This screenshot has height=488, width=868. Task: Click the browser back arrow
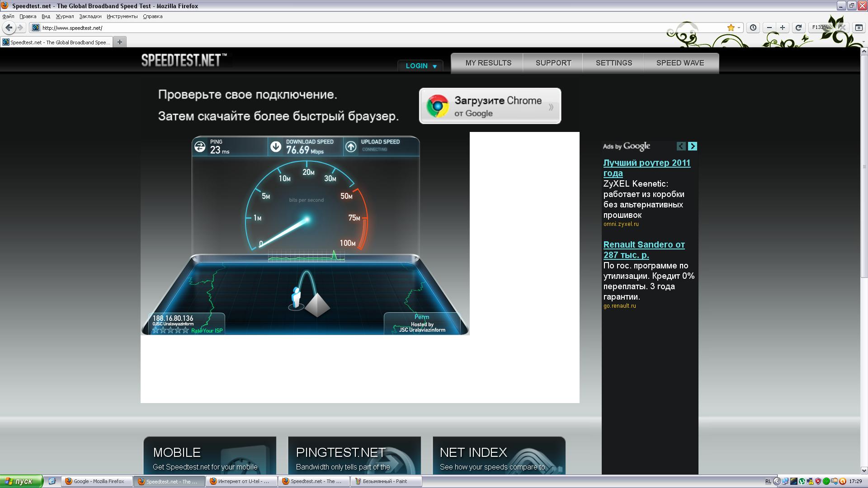(9, 28)
